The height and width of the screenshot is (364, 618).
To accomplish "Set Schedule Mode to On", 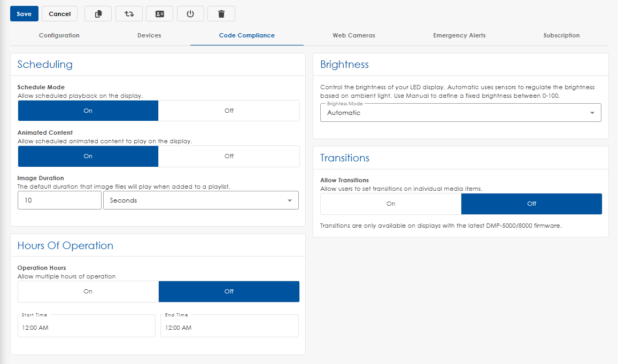I will pyautogui.click(x=88, y=111).
